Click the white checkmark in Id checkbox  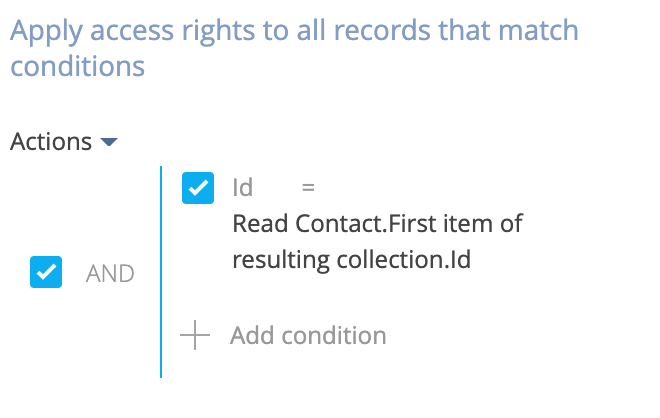pyautogui.click(x=198, y=188)
